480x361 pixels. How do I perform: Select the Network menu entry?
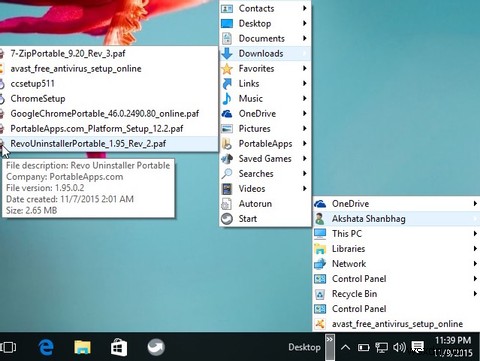(396, 264)
